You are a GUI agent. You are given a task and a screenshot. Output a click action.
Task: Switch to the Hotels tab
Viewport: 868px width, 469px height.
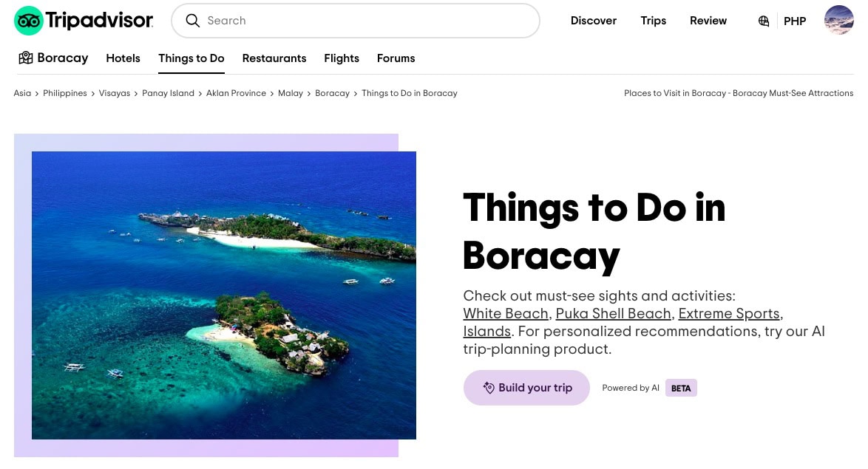[x=123, y=58]
